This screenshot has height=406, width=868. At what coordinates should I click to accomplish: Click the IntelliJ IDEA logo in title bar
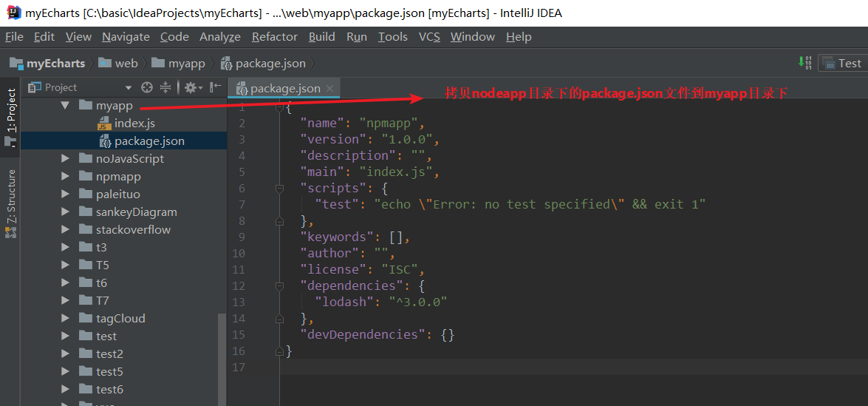click(13, 13)
